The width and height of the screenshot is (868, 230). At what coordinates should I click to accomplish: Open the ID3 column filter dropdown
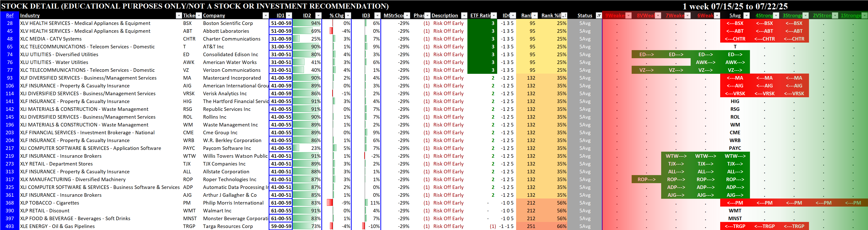pyautogui.click(x=377, y=15)
